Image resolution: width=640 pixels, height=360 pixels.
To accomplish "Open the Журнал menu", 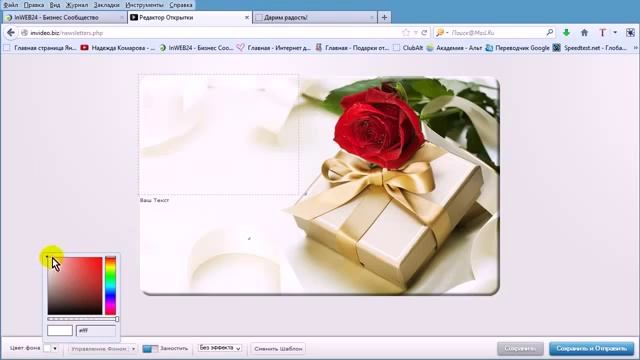I will [77, 5].
